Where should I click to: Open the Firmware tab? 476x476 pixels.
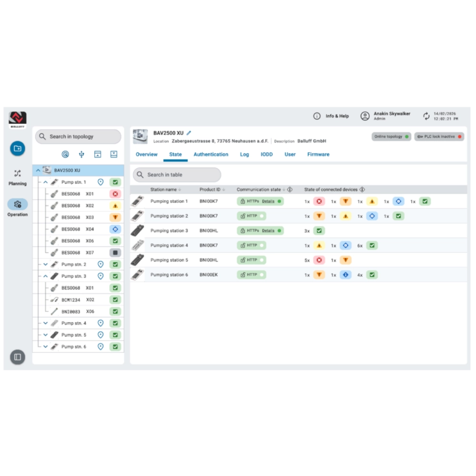coord(318,154)
